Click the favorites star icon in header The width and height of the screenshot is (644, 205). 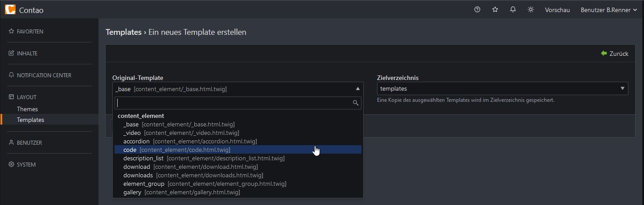pos(495,9)
